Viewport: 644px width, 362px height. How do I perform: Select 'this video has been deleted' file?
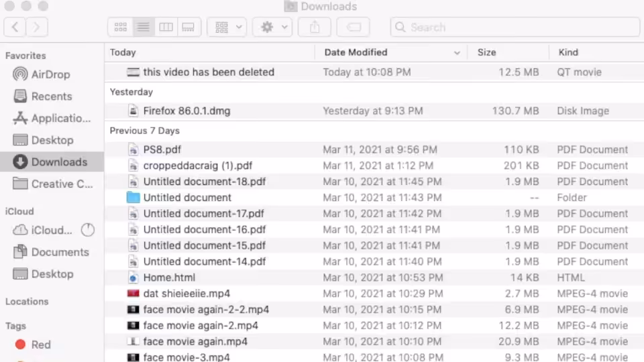pos(374,72)
